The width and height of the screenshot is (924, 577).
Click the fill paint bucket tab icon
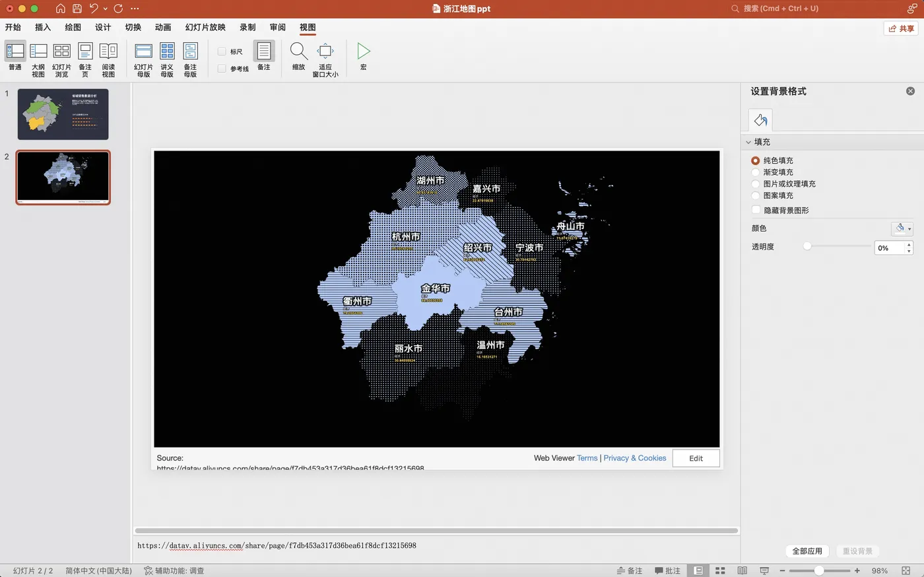click(760, 120)
